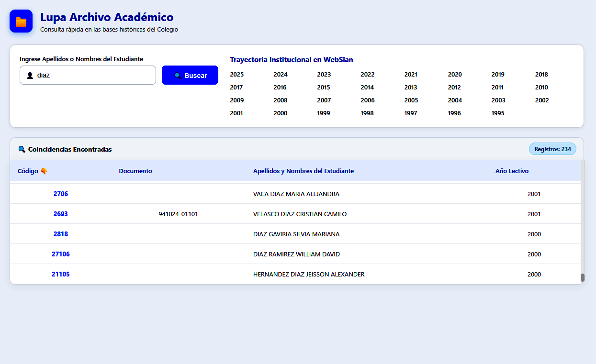
Task: Select the 2002 year entry
Action: pyautogui.click(x=542, y=100)
